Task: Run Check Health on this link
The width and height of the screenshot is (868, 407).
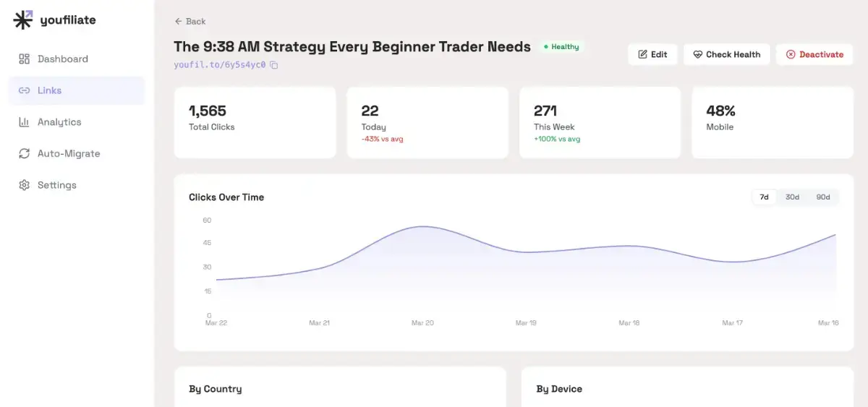Action: [726, 54]
